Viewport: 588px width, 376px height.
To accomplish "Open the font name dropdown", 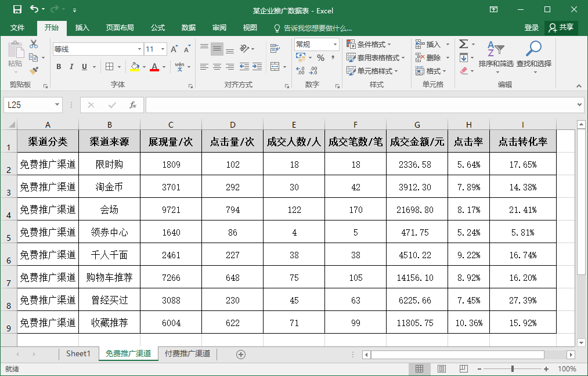I will (139, 49).
